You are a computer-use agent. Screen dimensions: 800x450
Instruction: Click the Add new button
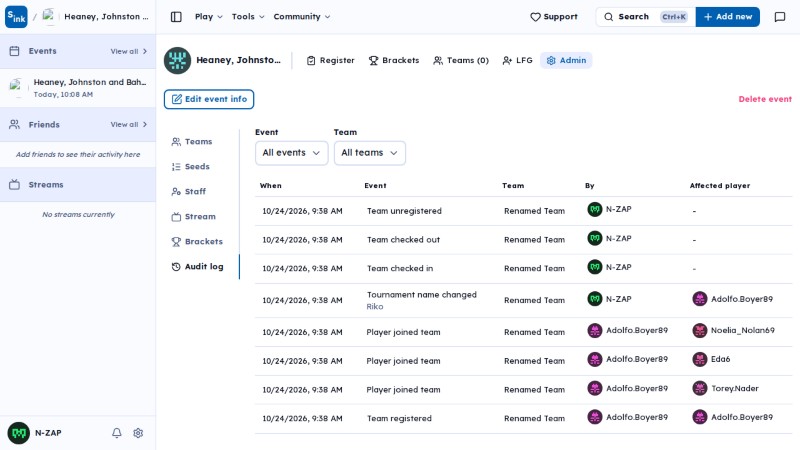click(x=728, y=17)
